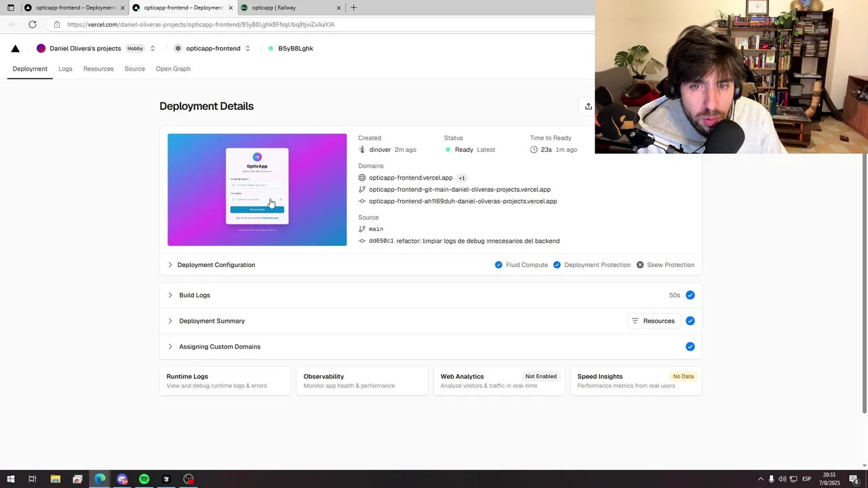Reload the page with the refresh button

tap(32, 24)
